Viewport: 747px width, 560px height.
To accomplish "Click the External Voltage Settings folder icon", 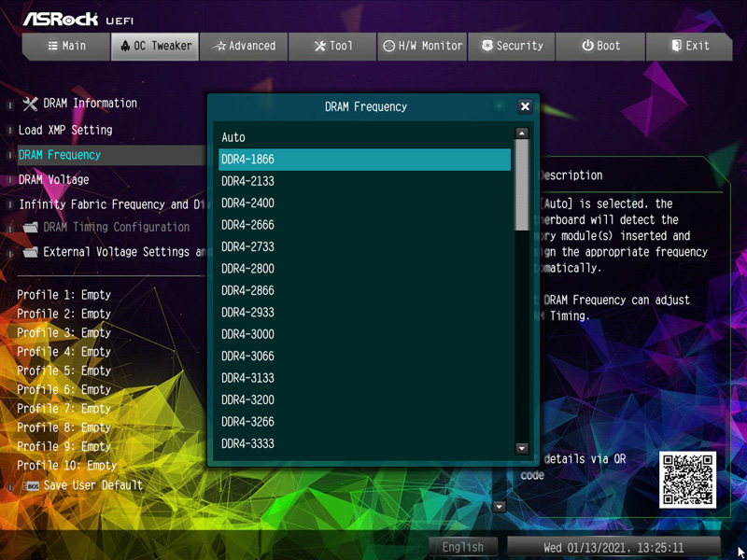I will [x=30, y=252].
